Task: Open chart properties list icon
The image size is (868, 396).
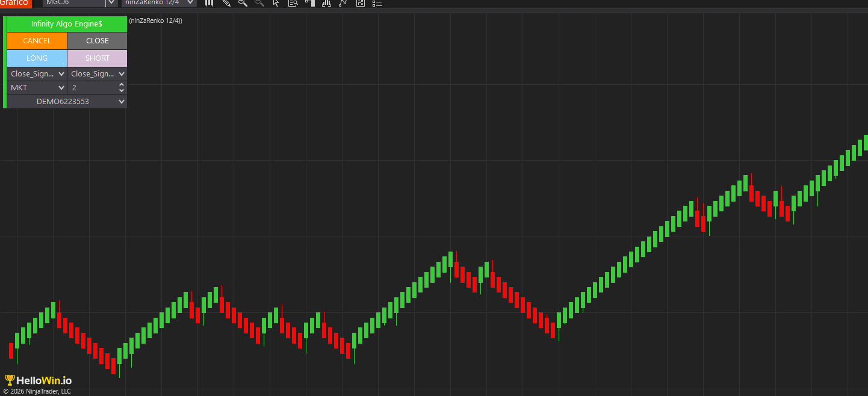Action: click(377, 3)
